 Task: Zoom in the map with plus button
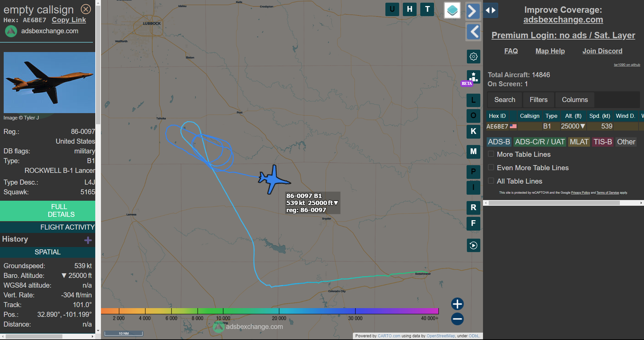[x=457, y=304]
